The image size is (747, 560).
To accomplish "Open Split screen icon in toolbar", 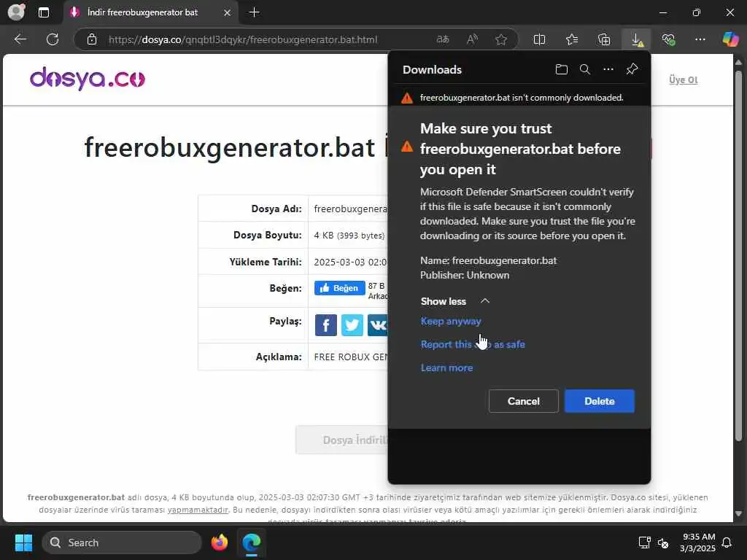I will (539, 39).
